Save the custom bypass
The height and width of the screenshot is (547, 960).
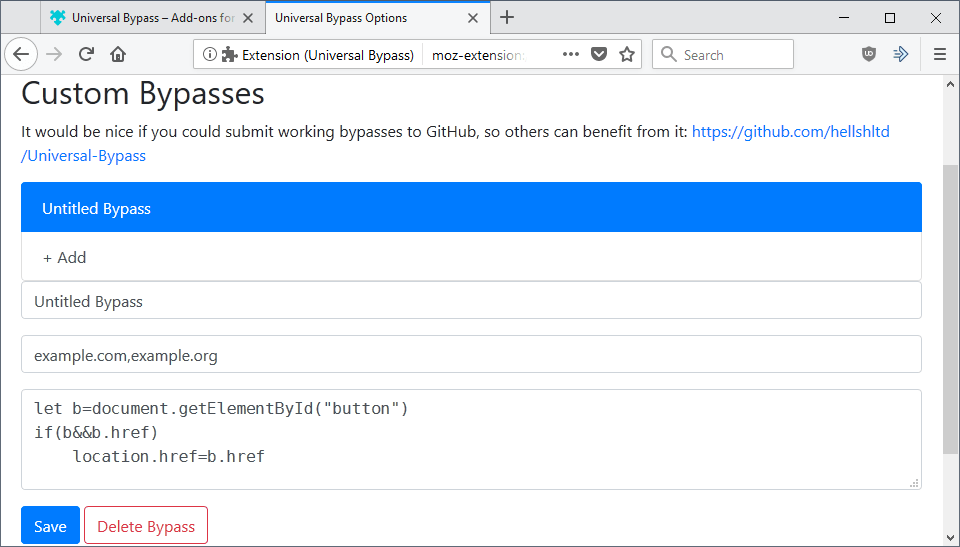pos(50,526)
